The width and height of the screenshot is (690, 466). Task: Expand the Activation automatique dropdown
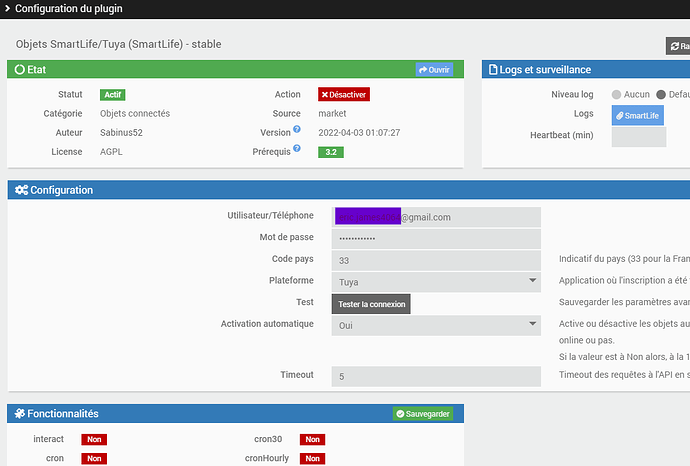(435, 325)
